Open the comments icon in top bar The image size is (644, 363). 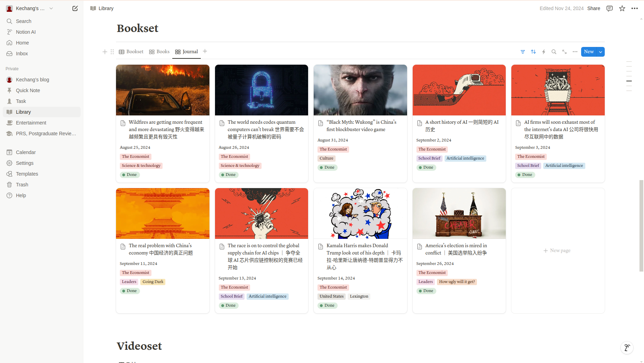[x=610, y=8]
